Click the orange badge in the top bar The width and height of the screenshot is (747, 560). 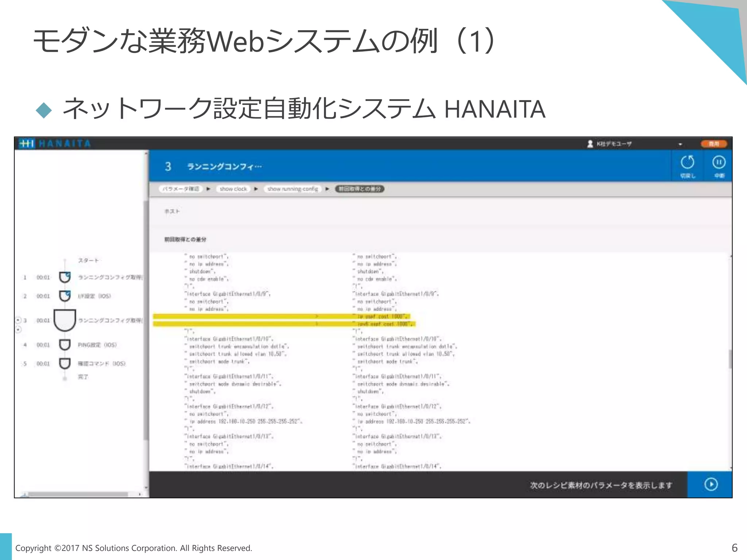714,144
